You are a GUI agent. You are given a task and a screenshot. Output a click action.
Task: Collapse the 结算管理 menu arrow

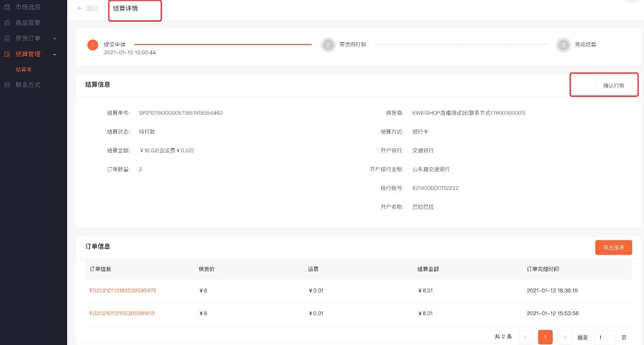[x=55, y=54]
